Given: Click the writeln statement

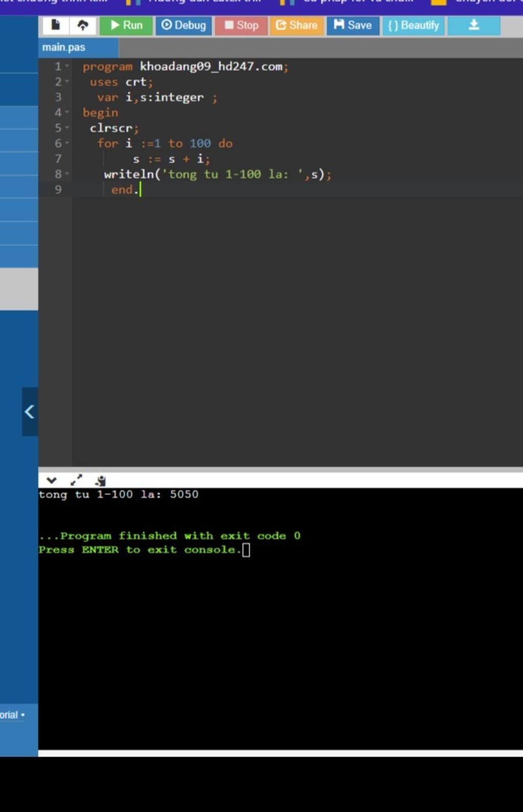Looking at the screenshot, I should 218,174.
